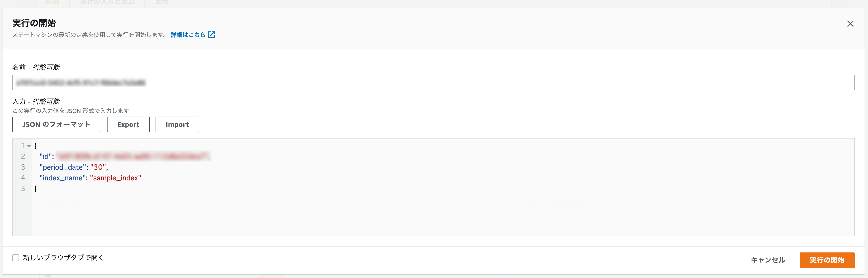Click the JSON のフォーマット button
This screenshot has height=278, width=868.
(x=57, y=125)
